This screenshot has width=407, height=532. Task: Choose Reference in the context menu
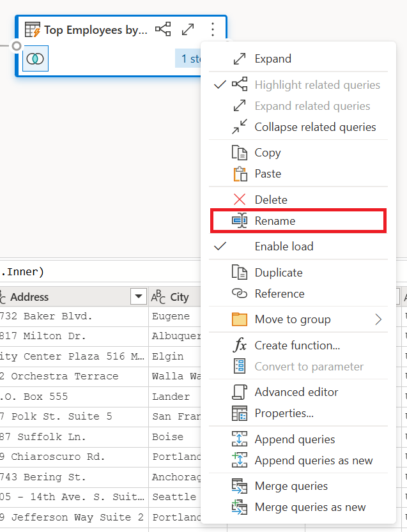tap(298, 294)
